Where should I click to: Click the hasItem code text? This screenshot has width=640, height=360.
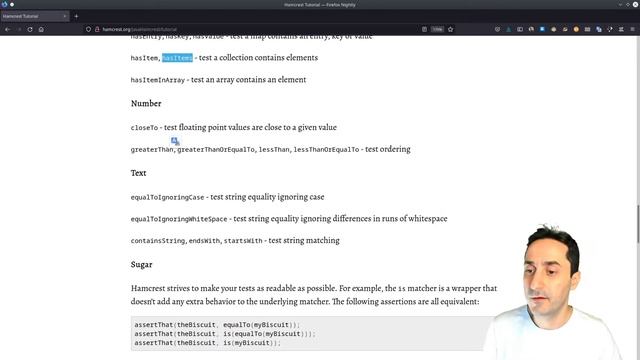click(x=144, y=58)
